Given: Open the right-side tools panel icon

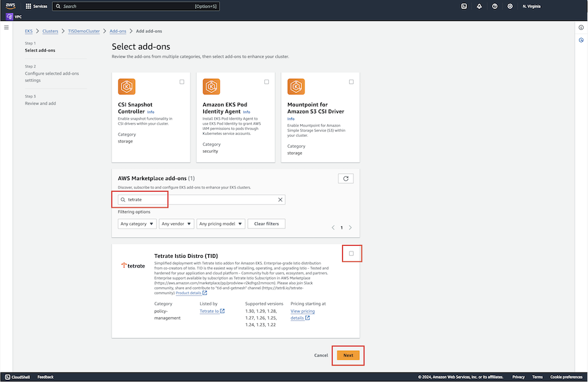Looking at the screenshot, I should [x=581, y=40].
